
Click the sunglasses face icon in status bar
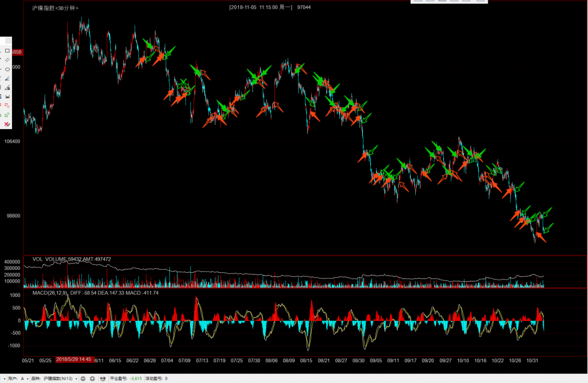click(102, 378)
